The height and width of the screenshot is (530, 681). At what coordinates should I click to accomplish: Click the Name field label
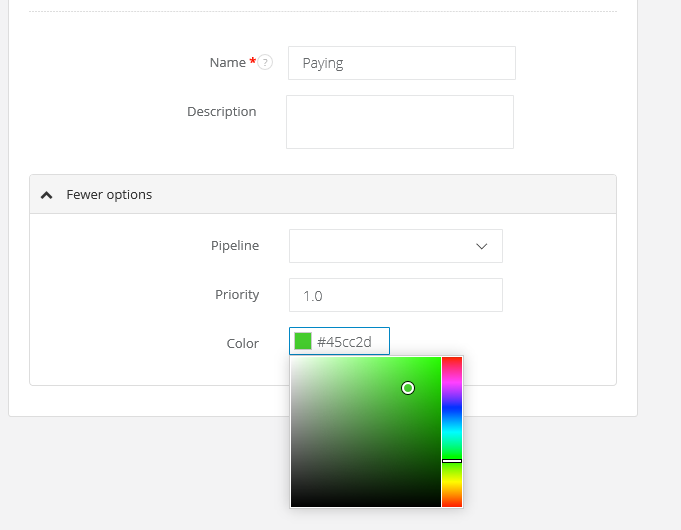[227, 63]
